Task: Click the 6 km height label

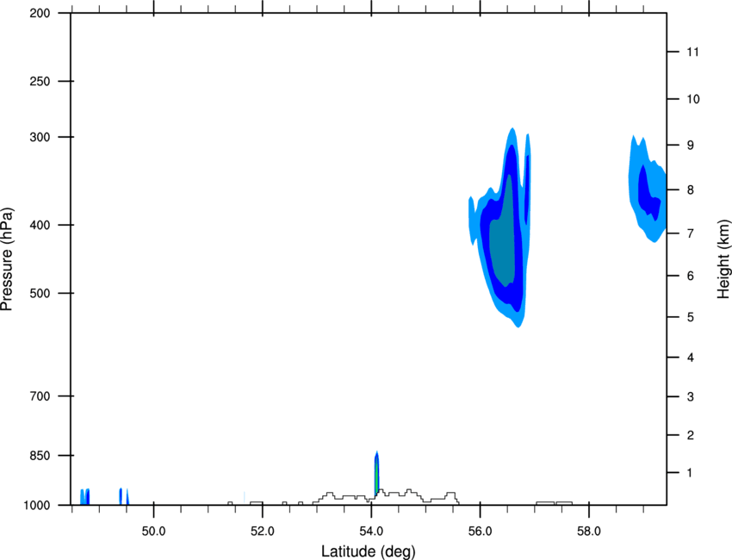Action: [691, 276]
